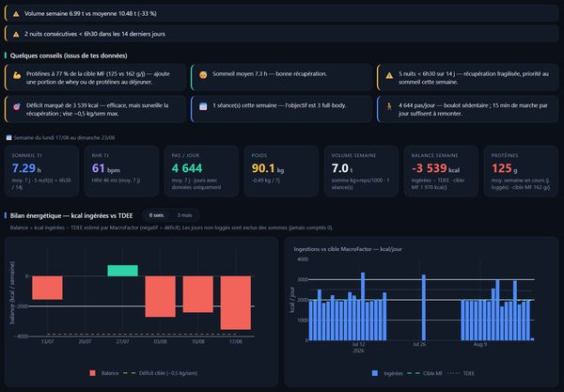Click the Protéines 125 g card

coord(521,171)
